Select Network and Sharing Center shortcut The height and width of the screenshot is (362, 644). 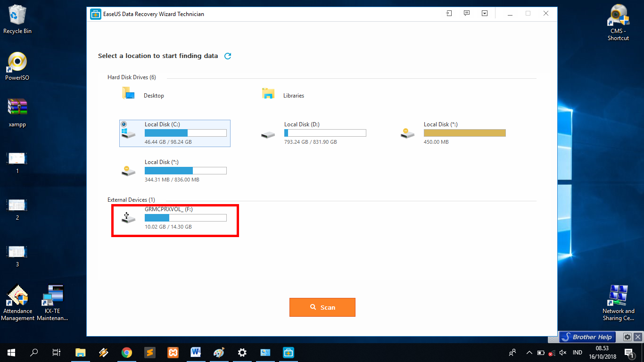tap(618, 303)
